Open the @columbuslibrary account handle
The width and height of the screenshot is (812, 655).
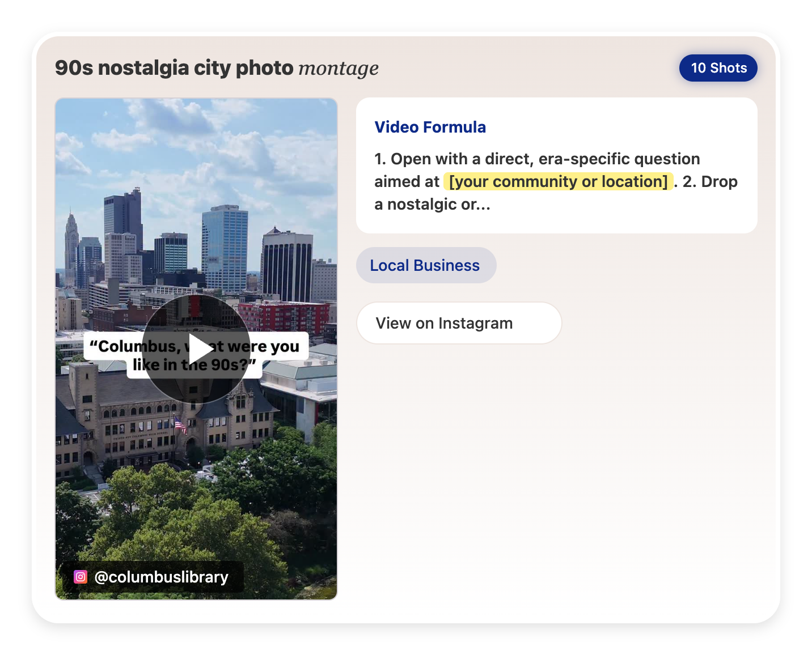[x=161, y=577]
